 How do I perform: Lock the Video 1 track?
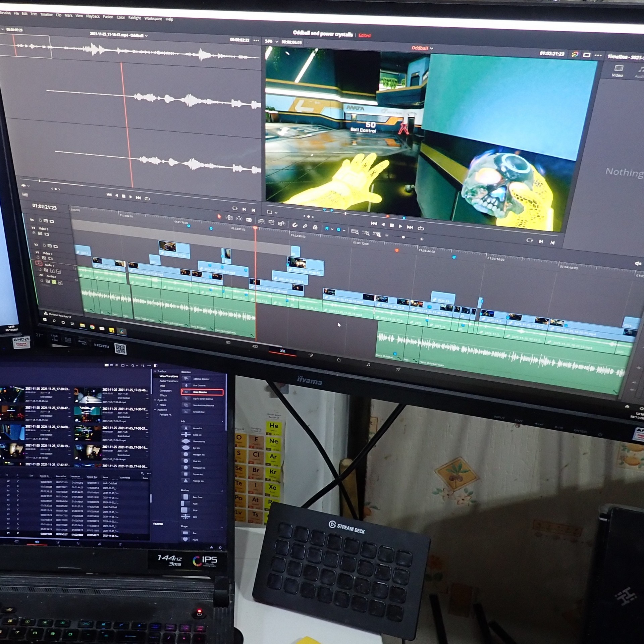point(38,257)
